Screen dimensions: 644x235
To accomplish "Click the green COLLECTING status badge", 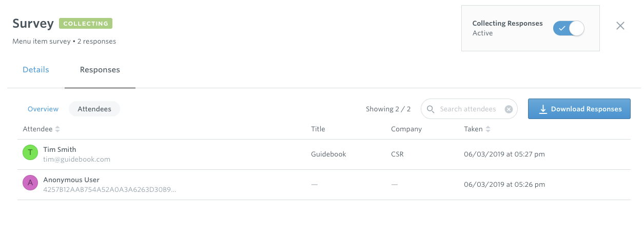I will pyautogui.click(x=86, y=24).
